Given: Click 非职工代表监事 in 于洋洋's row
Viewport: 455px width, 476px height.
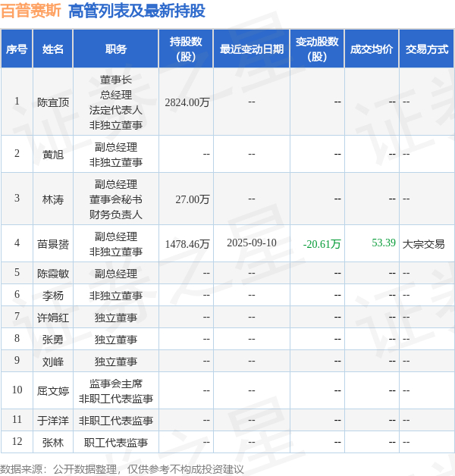Looking at the screenshot, I should point(116,421).
